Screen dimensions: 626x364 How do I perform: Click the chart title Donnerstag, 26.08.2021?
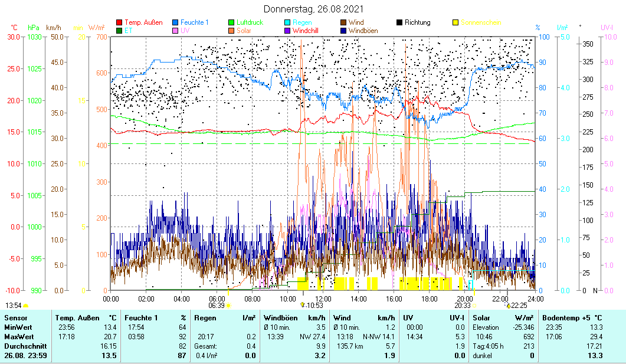coord(313,9)
